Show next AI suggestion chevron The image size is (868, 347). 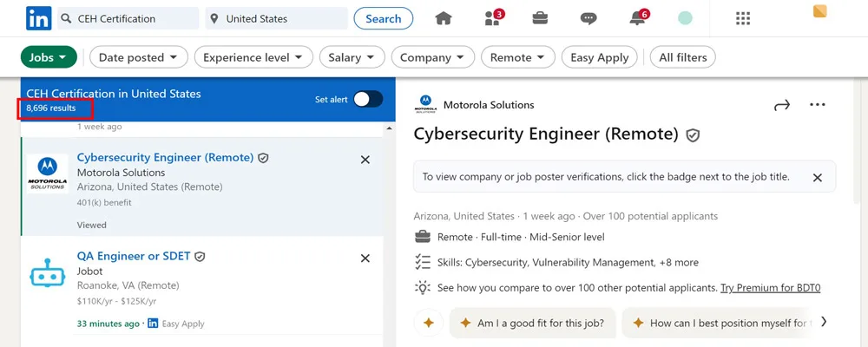pos(824,322)
